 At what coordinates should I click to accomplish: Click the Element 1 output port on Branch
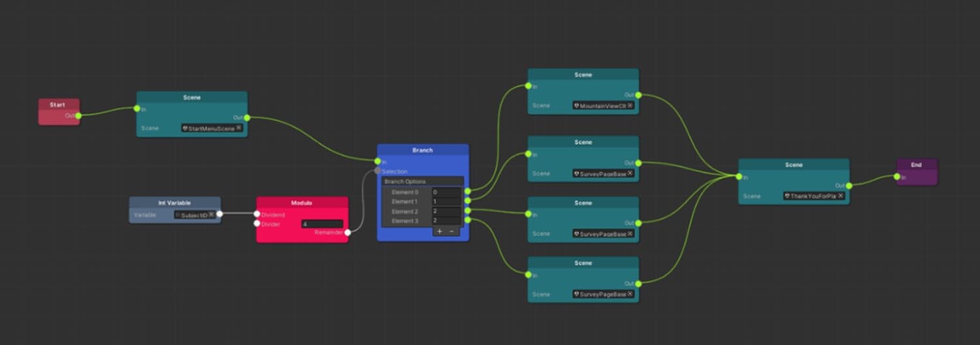click(x=467, y=201)
